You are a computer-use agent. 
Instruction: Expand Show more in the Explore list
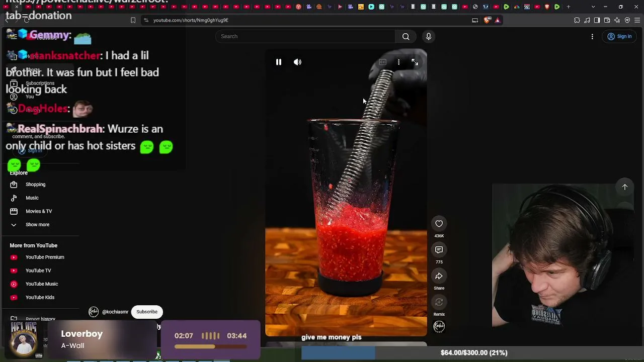(38, 225)
